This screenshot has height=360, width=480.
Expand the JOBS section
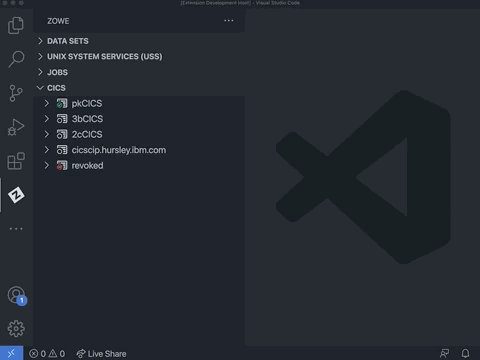click(x=40, y=72)
